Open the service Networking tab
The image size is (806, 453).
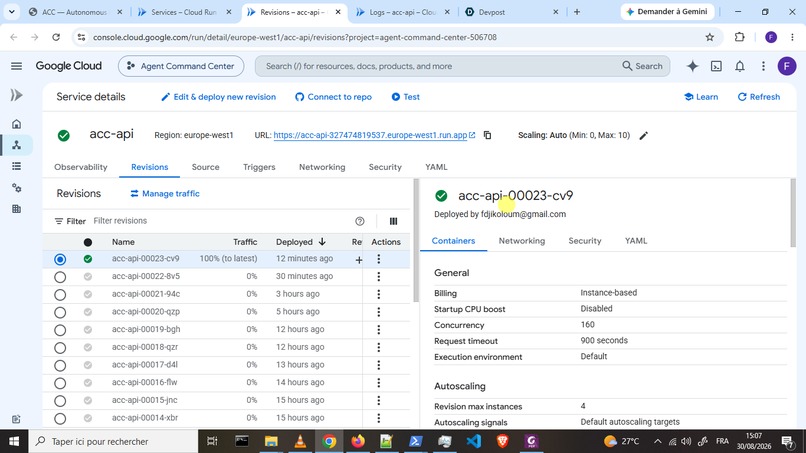(x=322, y=167)
